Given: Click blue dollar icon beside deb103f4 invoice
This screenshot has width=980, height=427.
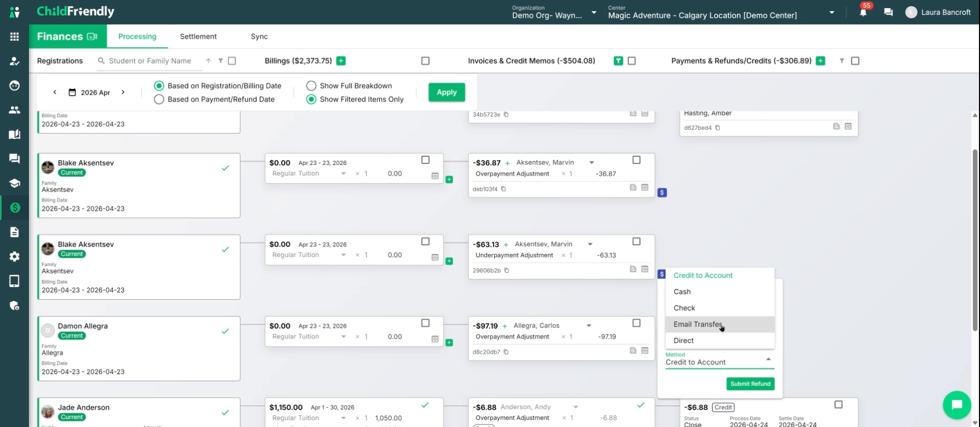Looking at the screenshot, I should click(x=662, y=193).
